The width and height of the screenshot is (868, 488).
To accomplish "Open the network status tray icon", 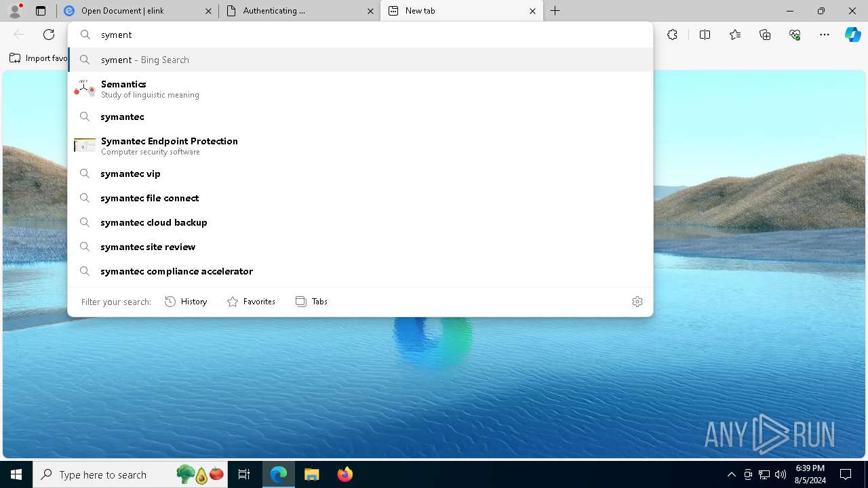I will click(x=764, y=474).
